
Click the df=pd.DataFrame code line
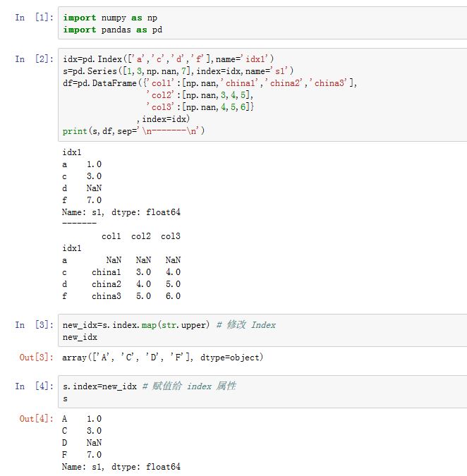210,83
